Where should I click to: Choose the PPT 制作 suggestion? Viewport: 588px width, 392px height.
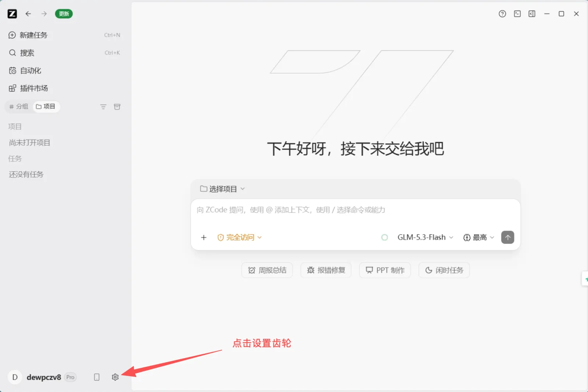[385, 271]
